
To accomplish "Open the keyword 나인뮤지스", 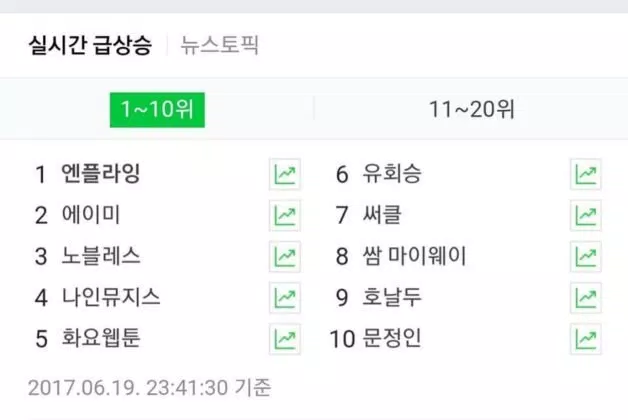I will point(111,297).
